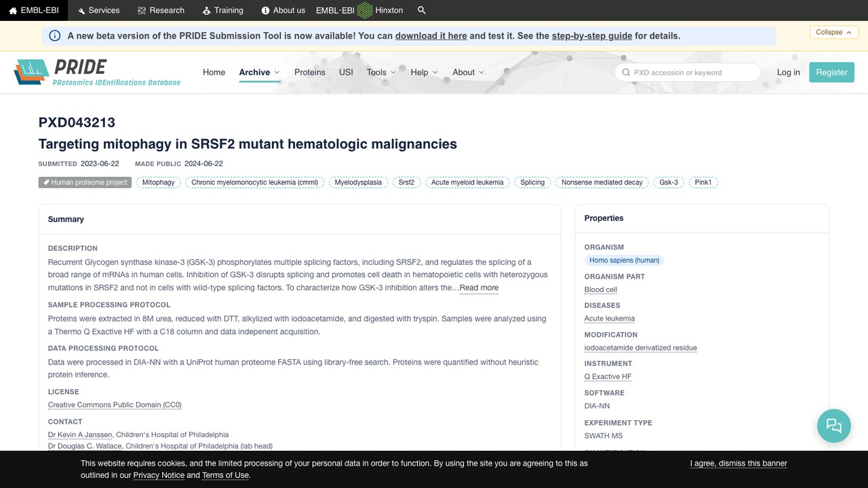Expand the About dropdown menu
The image size is (868, 488).
[x=468, y=73]
